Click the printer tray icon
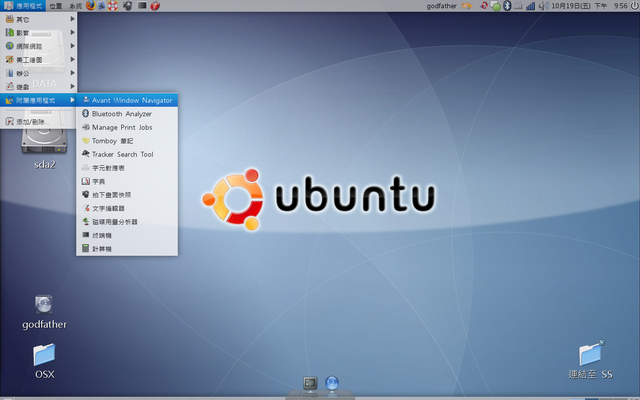This screenshot has width=640, height=400. pos(518,6)
